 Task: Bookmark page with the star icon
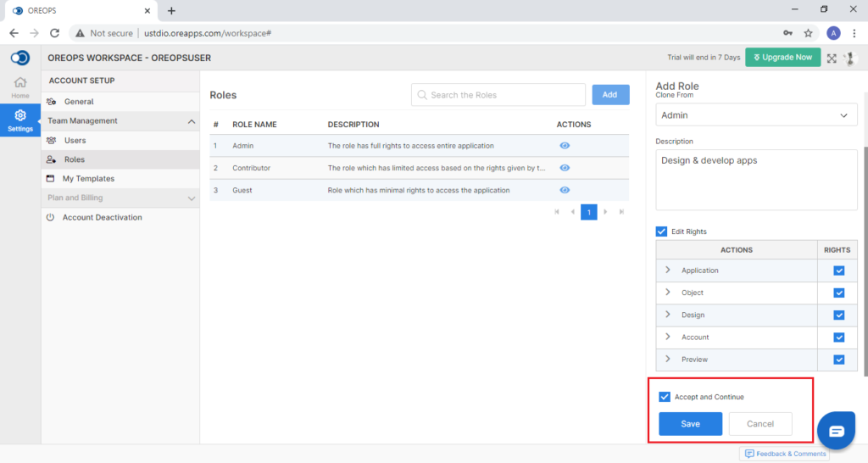click(808, 33)
